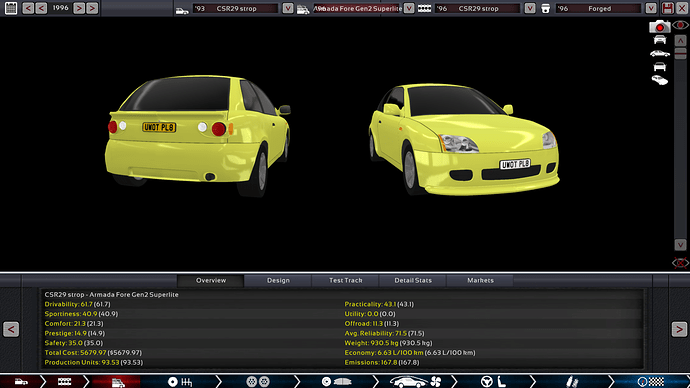Open the '96 Forged engine variant dropdown
Screen dimensions: 690x388
(x=651, y=8)
